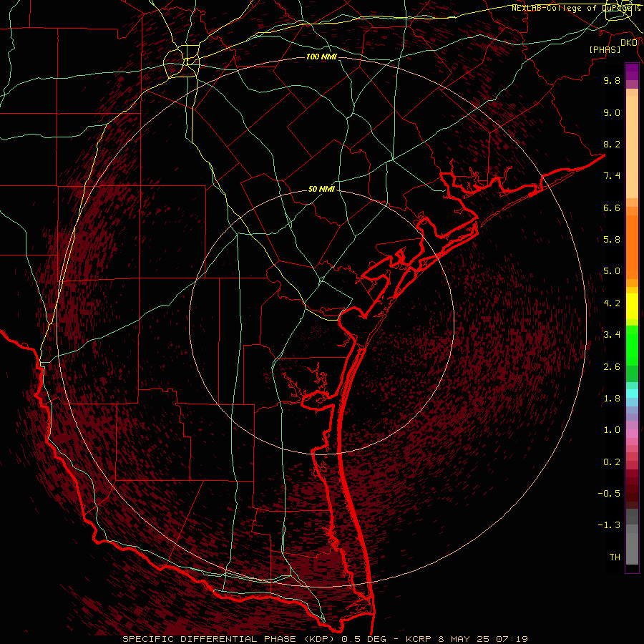The image size is (644, 644).
Task: Click the "50 NMI" range ring label
Action: click(x=321, y=190)
